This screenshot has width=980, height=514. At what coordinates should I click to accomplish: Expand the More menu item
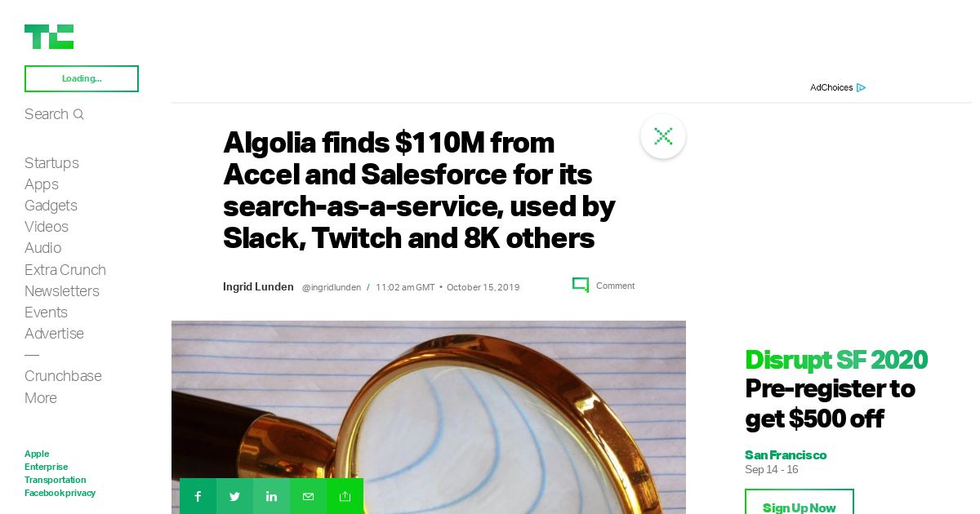41,398
